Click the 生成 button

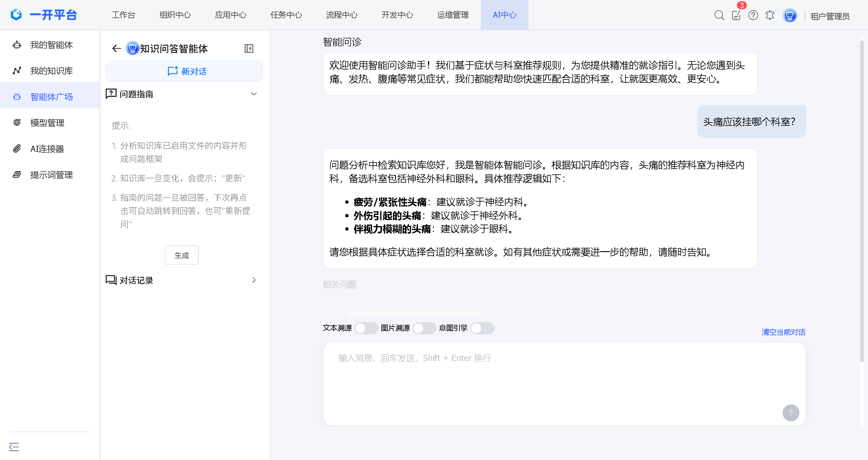tap(182, 255)
